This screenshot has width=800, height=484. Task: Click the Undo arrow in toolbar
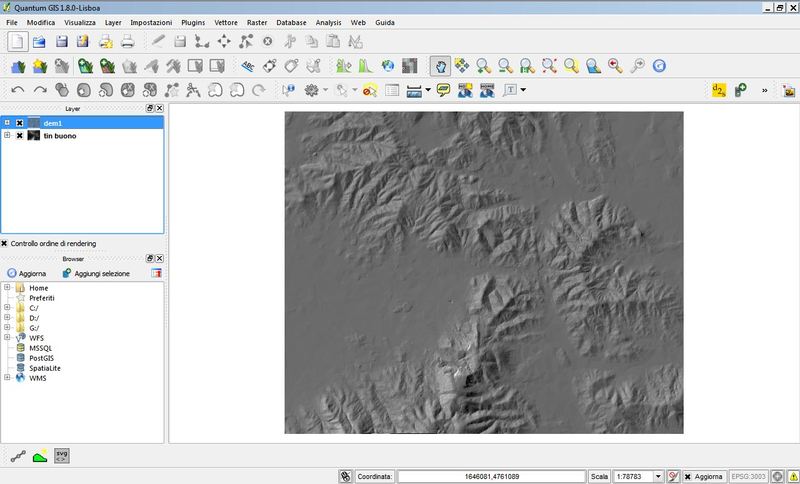coord(18,91)
